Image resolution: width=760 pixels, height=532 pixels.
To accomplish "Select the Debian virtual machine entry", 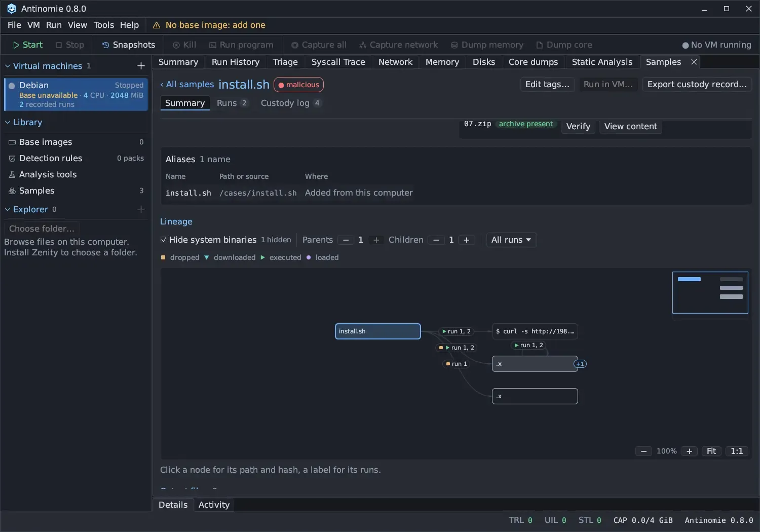I will click(76, 94).
